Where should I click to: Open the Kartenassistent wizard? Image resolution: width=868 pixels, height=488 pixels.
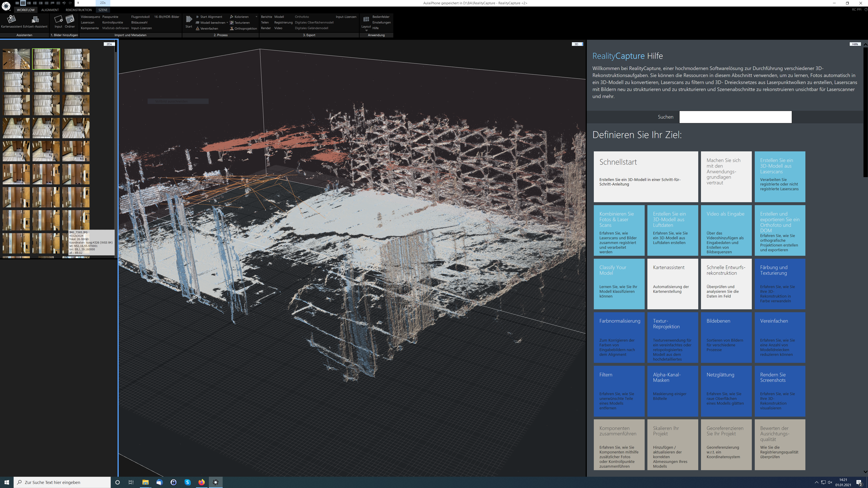(x=12, y=21)
